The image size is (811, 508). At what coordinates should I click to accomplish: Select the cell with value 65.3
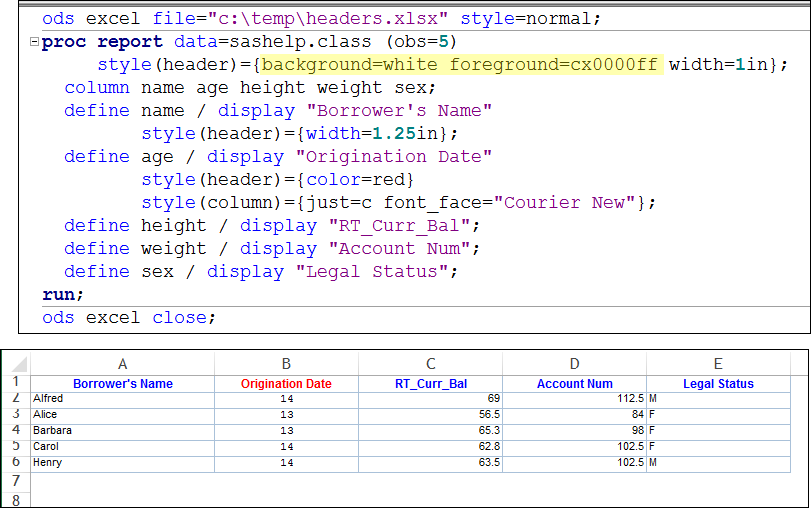pos(430,430)
